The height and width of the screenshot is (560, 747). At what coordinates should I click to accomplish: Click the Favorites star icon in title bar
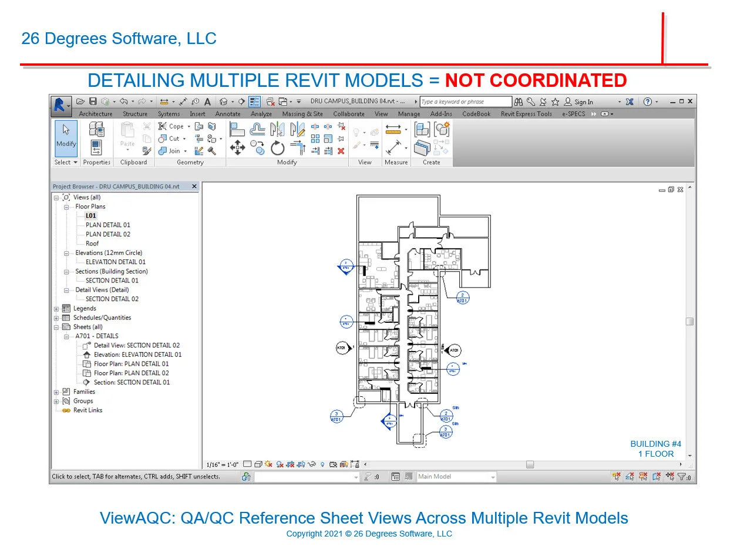coord(555,102)
